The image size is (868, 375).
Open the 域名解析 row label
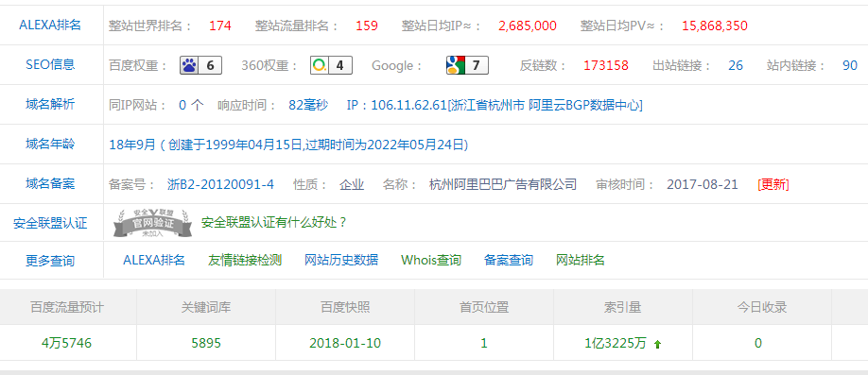(50, 105)
